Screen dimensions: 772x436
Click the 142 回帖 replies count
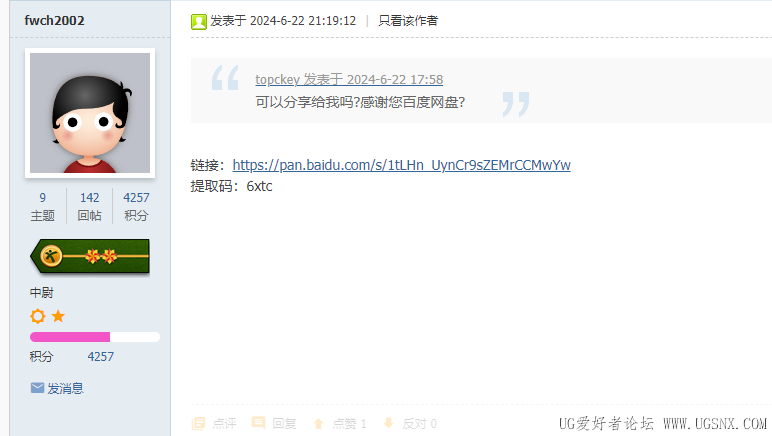[90, 206]
